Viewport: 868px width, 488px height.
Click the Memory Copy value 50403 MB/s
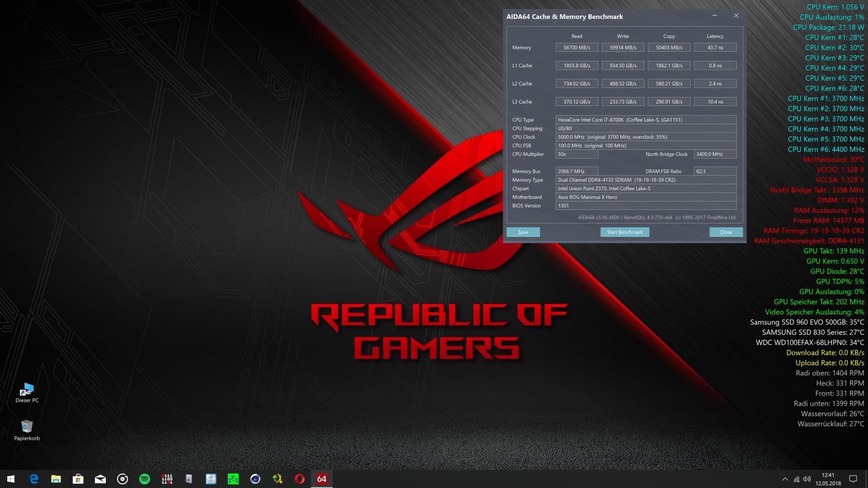(669, 47)
